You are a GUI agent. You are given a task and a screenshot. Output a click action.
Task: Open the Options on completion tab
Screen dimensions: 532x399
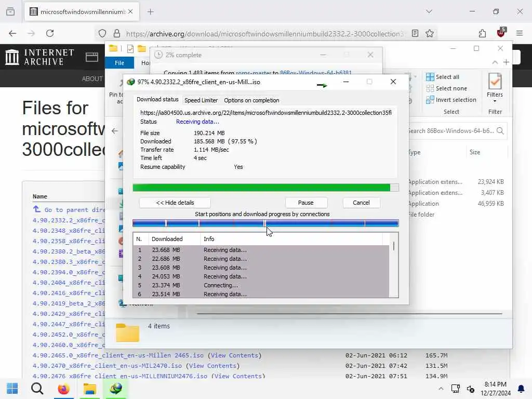pos(251,100)
